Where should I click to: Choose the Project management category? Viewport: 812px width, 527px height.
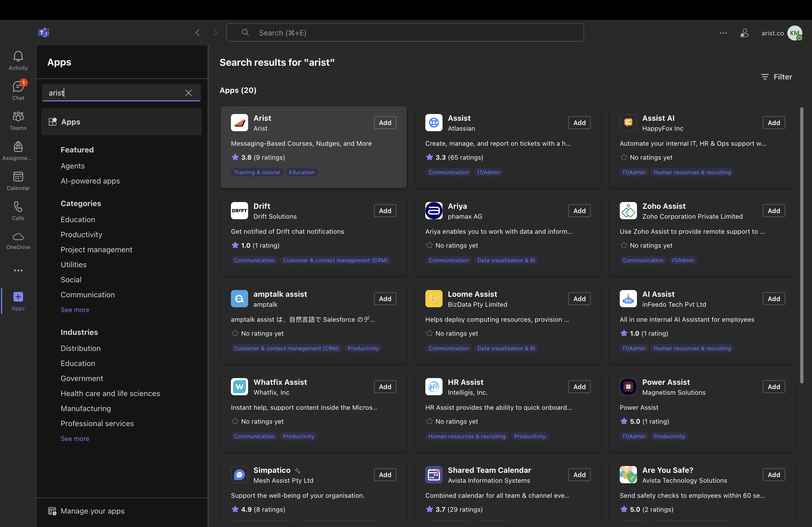pyautogui.click(x=96, y=250)
